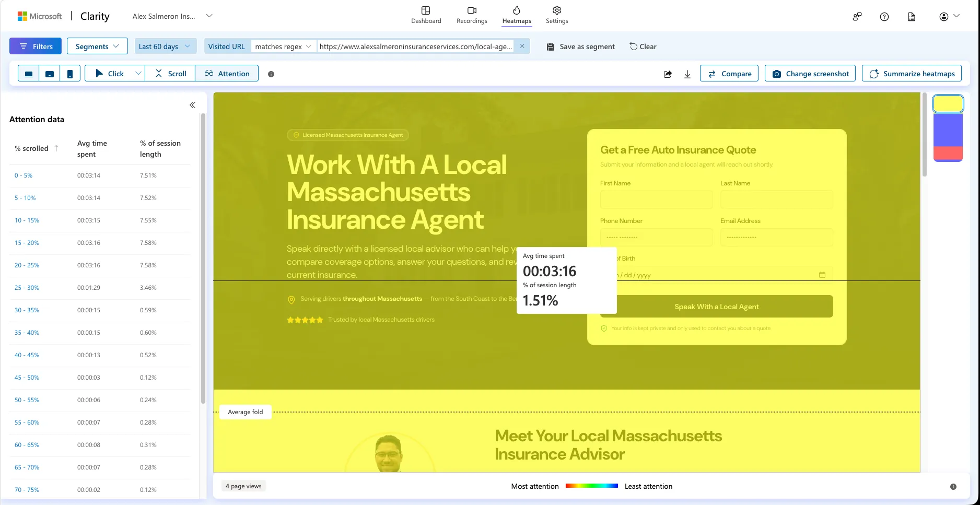Switch to Scroll heatmap mode
Image resolution: width=980 pixels, height=505 pixels.
tap(170, 74)
